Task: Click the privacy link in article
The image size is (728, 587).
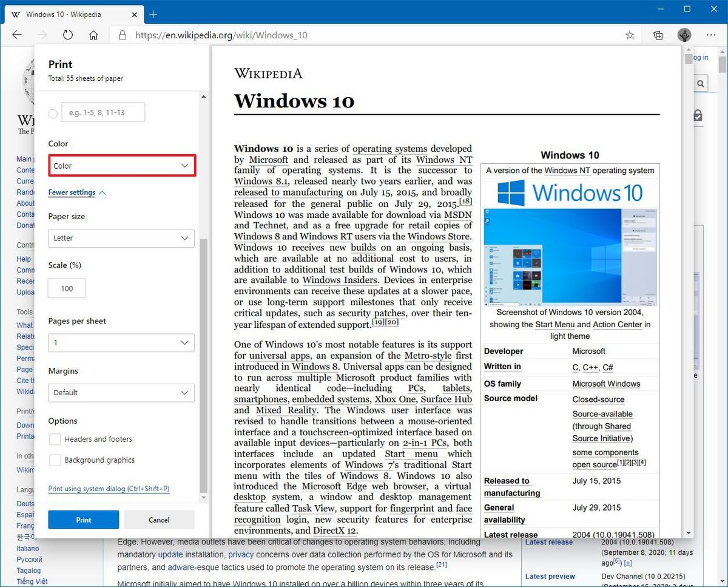Action: click(241, 554)
